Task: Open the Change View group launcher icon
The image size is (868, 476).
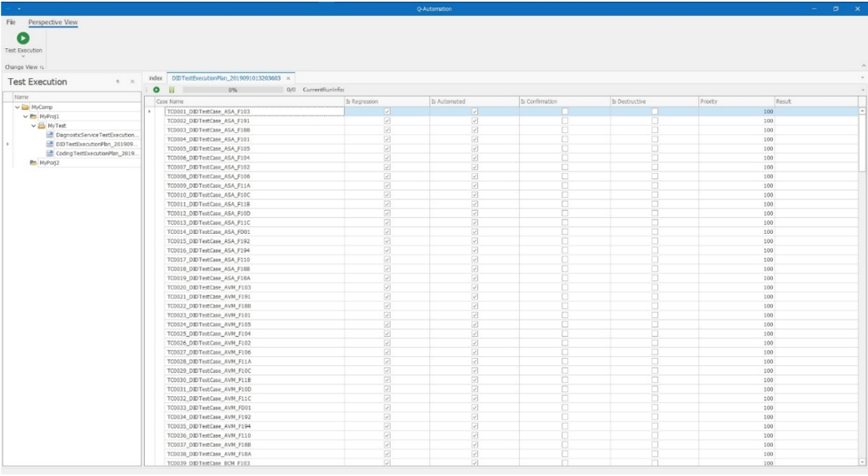Action: coord(42,67)
